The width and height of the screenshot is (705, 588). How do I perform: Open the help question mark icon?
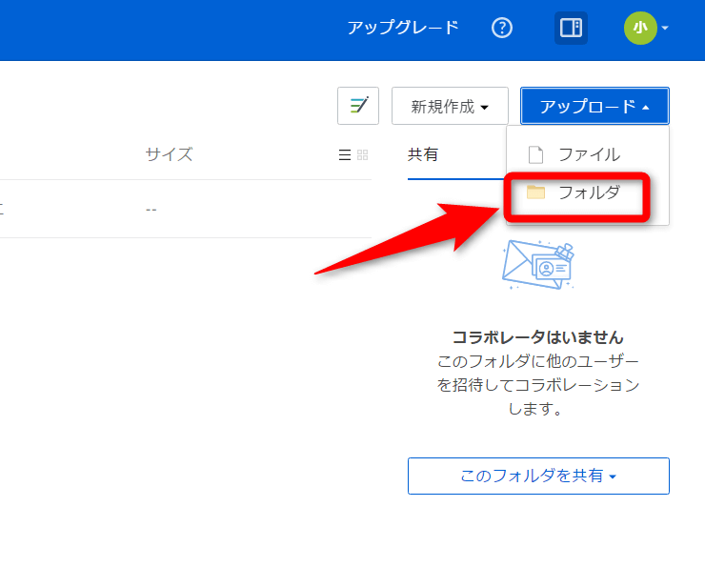click(x=502, y=28)
